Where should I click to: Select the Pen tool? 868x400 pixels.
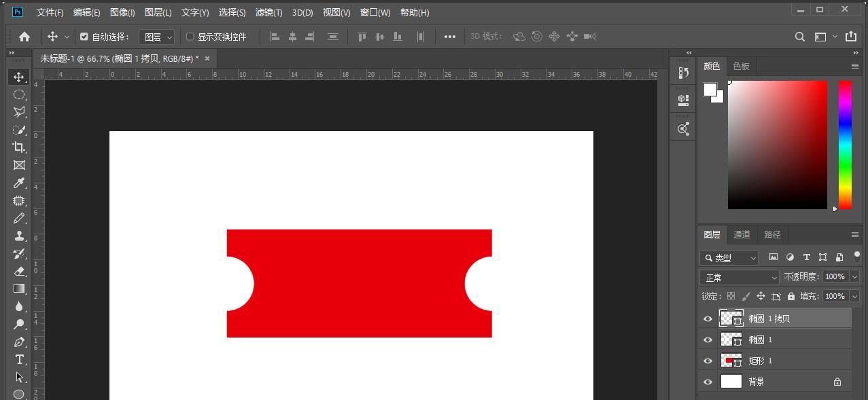[19, 342]
